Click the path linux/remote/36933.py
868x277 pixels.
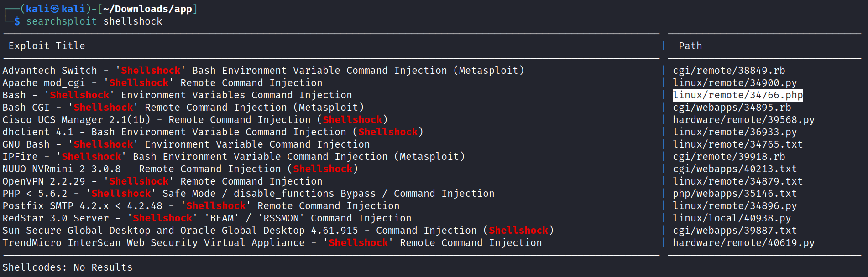[x=735, y=132]
